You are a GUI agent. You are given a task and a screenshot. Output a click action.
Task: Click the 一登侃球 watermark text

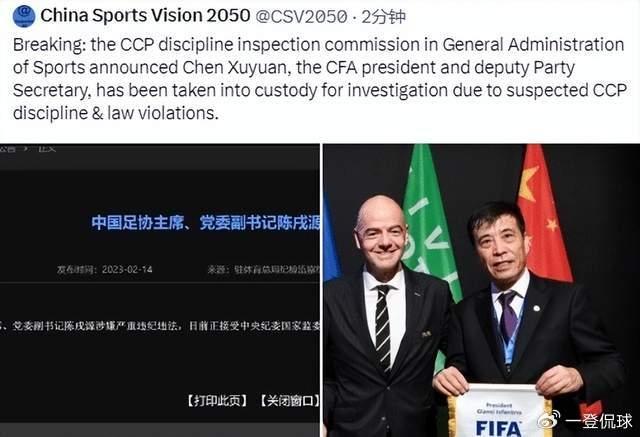599,421
